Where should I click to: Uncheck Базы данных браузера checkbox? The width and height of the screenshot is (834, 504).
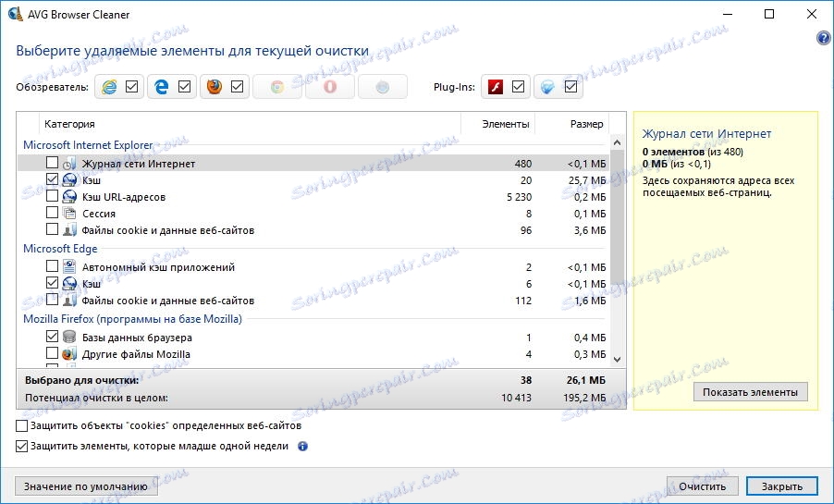coord(52,336)
